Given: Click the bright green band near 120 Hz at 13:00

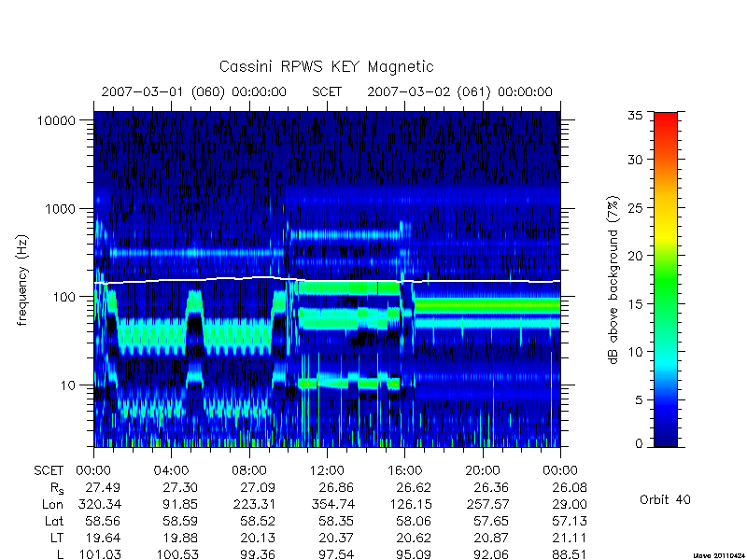Looking at the screenshot, I should tap(346, 288).
